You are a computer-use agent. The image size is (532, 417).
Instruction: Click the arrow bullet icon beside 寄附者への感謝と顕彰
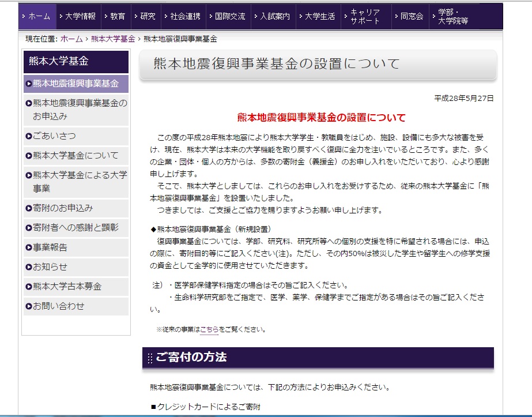29,228
